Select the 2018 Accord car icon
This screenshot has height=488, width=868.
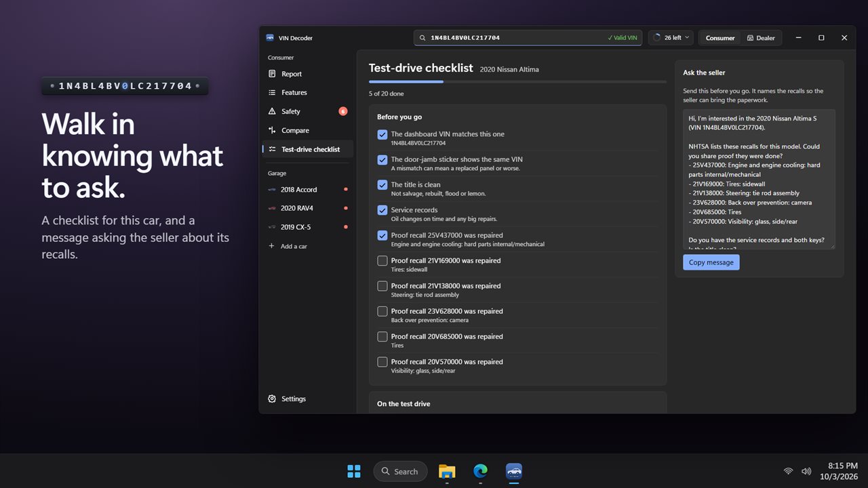click(x=272, y=190)
